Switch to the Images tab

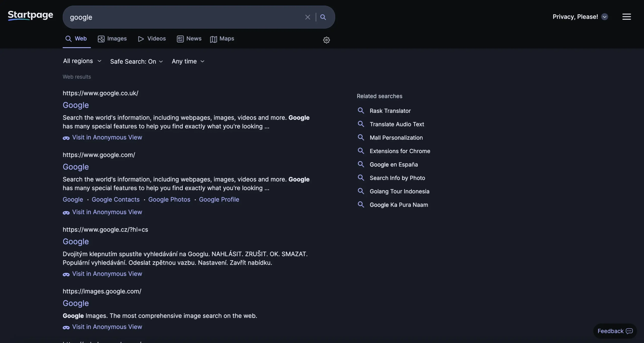(112, 39)
